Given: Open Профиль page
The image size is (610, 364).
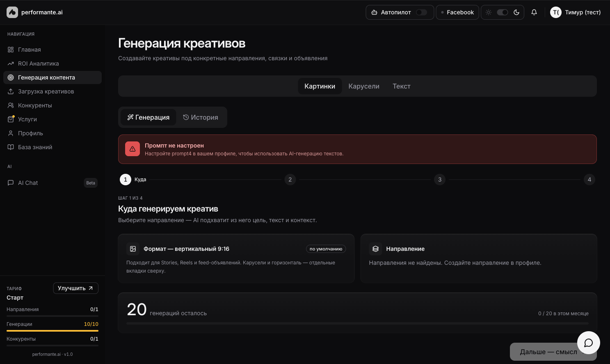Looking at the screenshot, I should click(53, 133).
